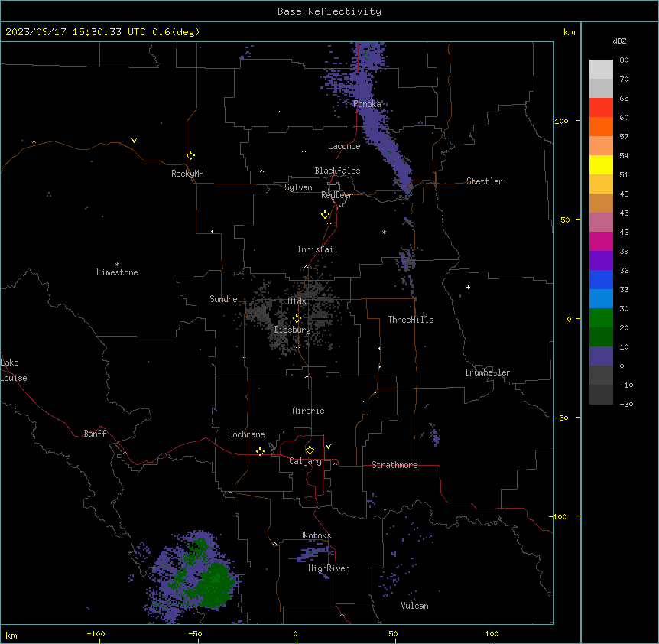Click the Strathmore town label
Viewport: 659px width, 644px height.
pyautogui.click(x=394, y=465)
